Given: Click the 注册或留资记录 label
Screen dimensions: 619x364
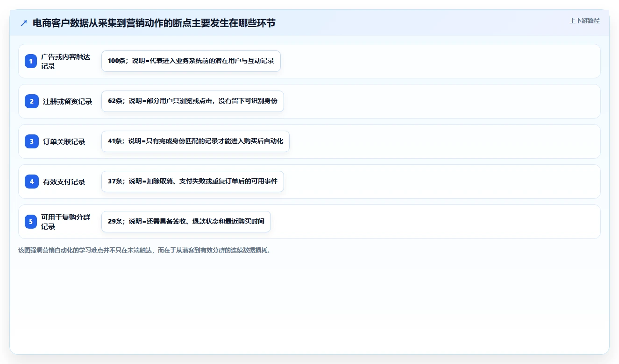Looking at the screenshot, I should (67, 101).
